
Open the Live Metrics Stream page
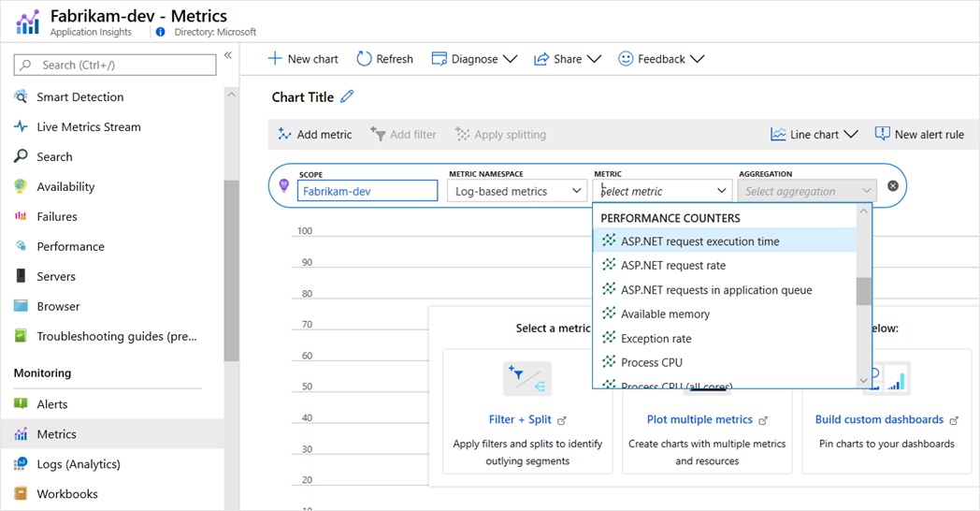tap(88, 127)
